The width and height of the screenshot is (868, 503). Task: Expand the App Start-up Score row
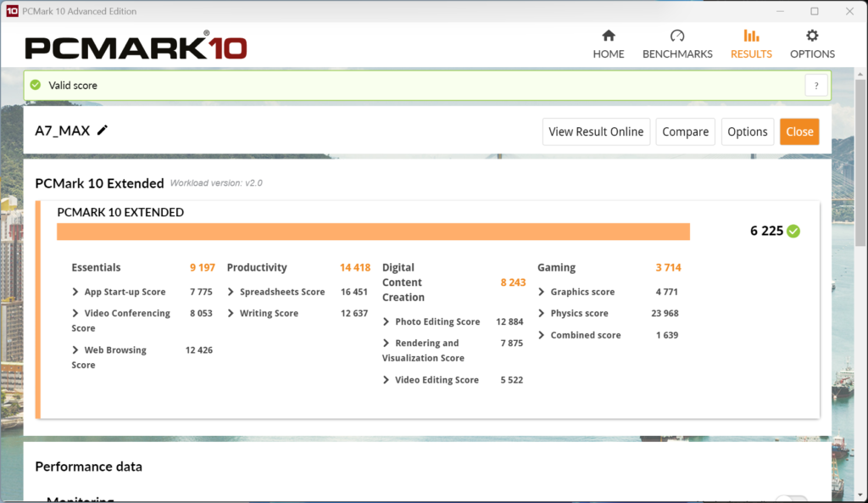point(76,292)
